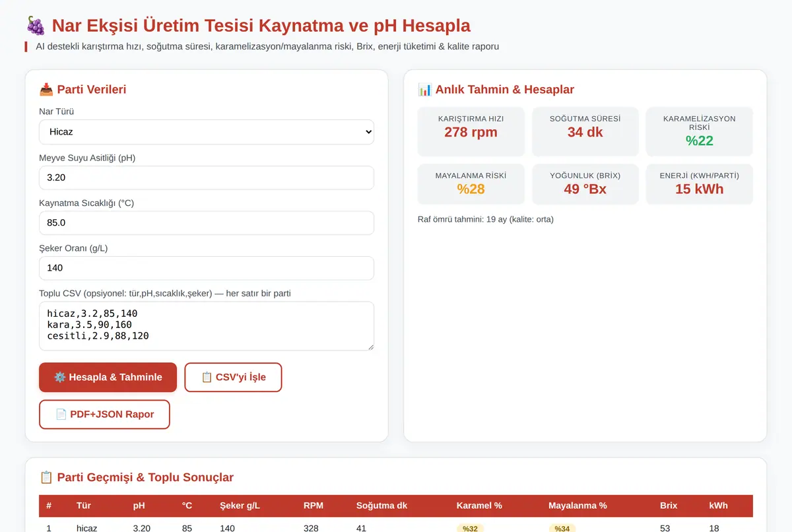Click the Mayalanma Riski %28 value
The image size is (792, 532).
point(471,189)
